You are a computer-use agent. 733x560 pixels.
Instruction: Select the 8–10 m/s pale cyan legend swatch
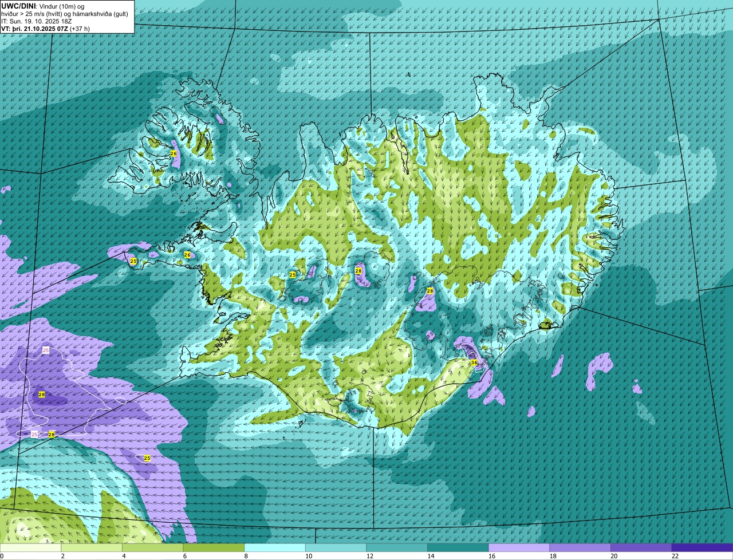[275, 547]
